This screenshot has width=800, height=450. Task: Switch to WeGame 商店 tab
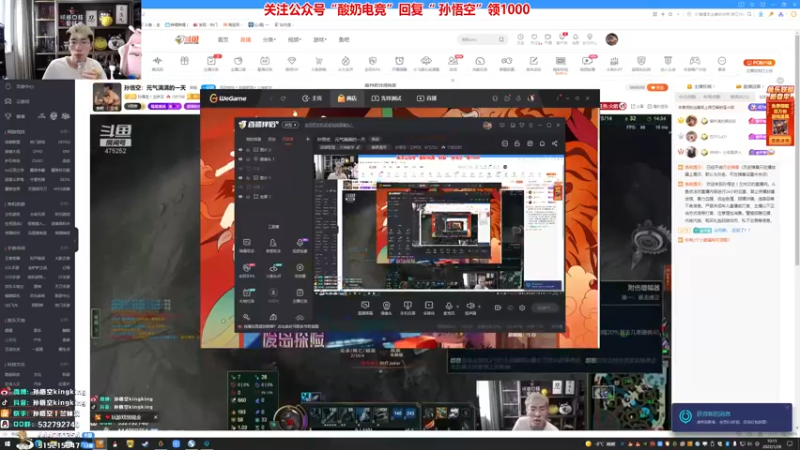347,98
